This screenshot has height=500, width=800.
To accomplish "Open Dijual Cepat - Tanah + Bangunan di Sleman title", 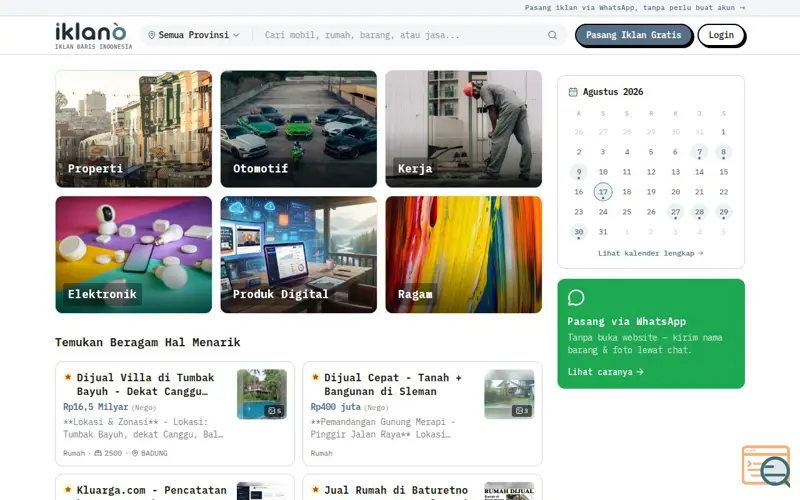I will [x=393, y=384].
